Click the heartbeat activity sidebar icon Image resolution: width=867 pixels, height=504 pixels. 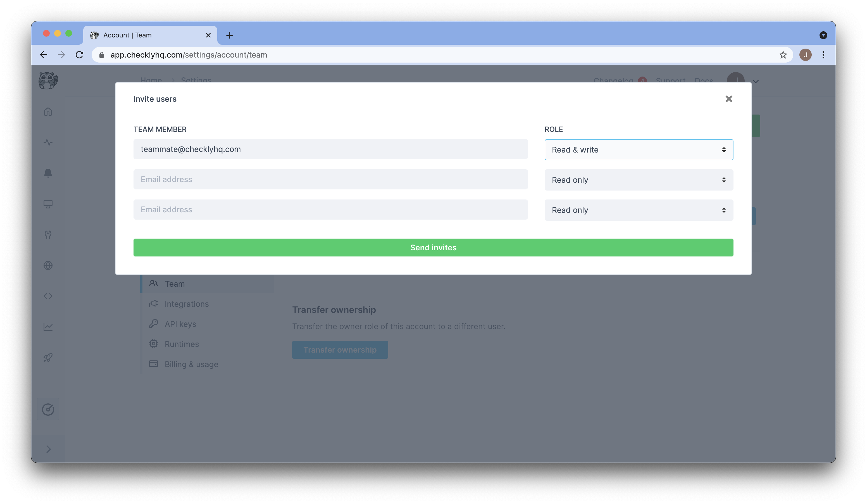tap(48, 142)
